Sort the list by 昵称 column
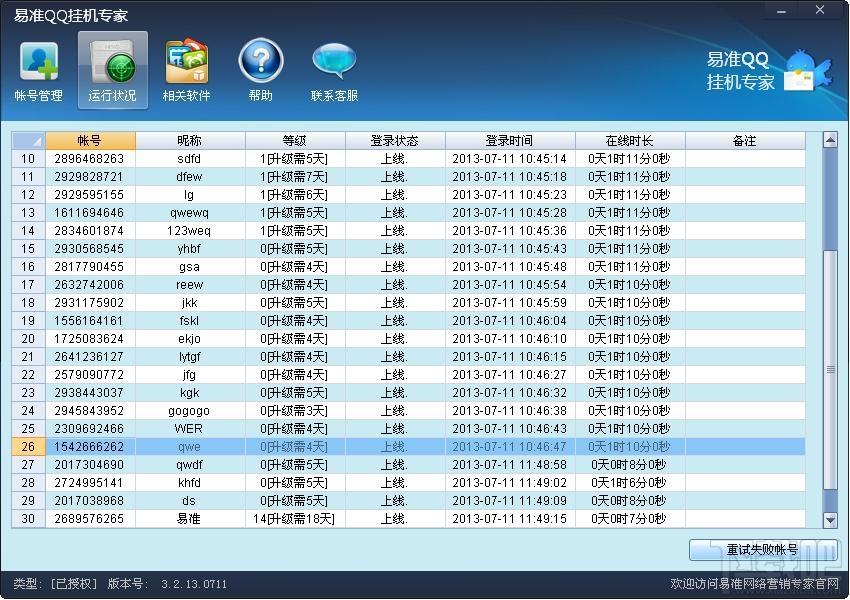The width and height of the screenshot is (850, 600). pyautogui.click(x=190, y=140)
